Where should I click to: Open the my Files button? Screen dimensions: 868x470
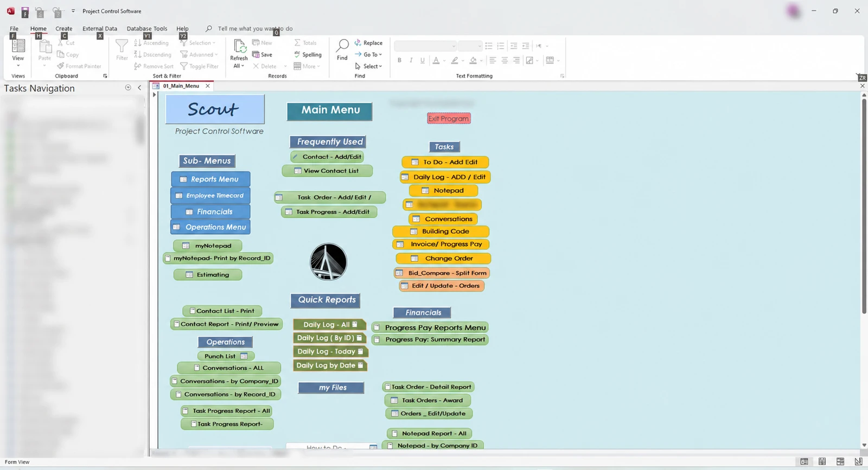tap(331, 388)
